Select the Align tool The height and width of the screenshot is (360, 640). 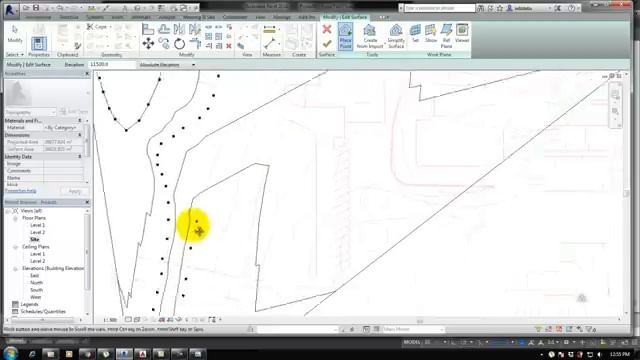(148, 29)
